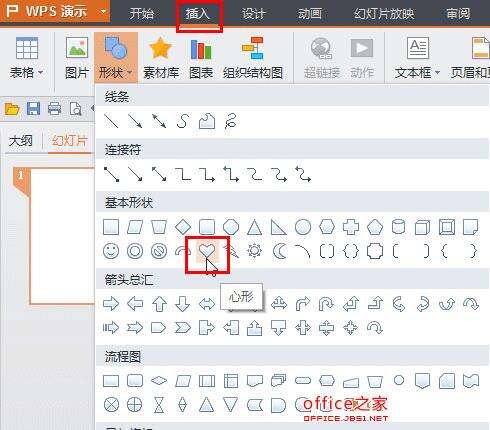Screen dimensions: 490x430
Task: Open the 素材库 material library
Action: pyautogui.click(x=161, y=58)
